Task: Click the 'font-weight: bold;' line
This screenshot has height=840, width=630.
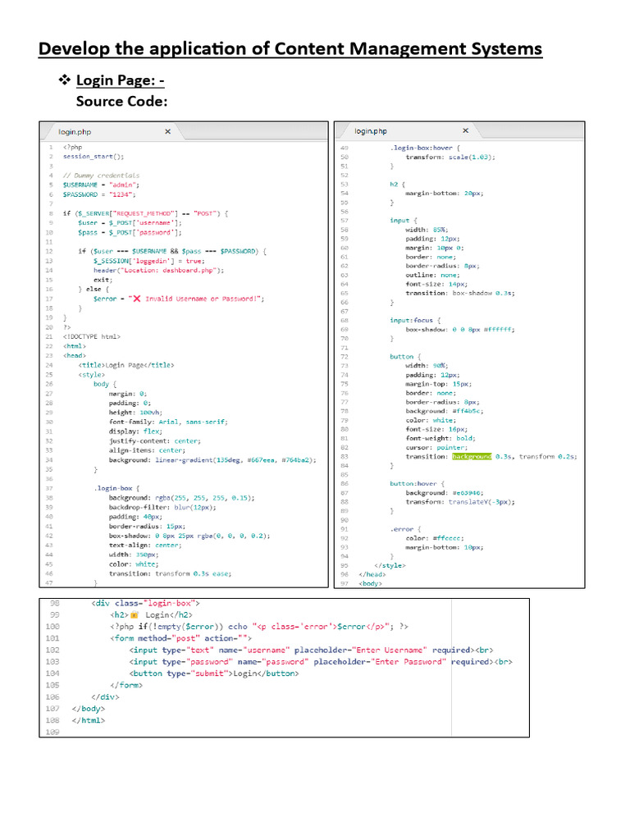Action: (x=441, y=438)
